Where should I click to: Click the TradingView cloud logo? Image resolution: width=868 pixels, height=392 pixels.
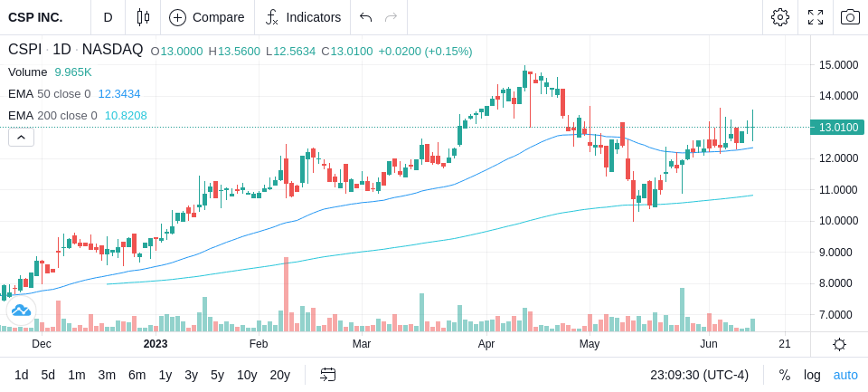(21, 311)
